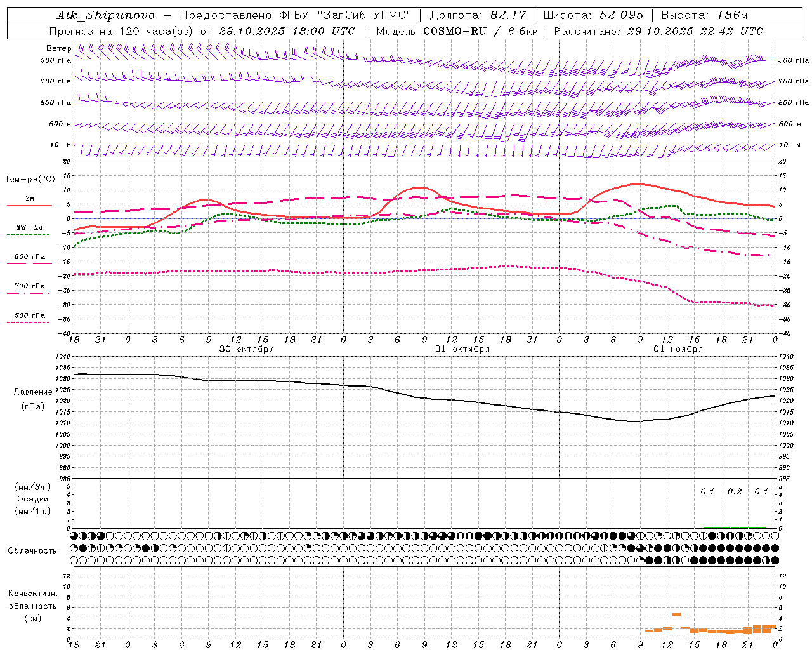Click the "500 гПа" temperature legend entry
812x650 pixels.
30,315
